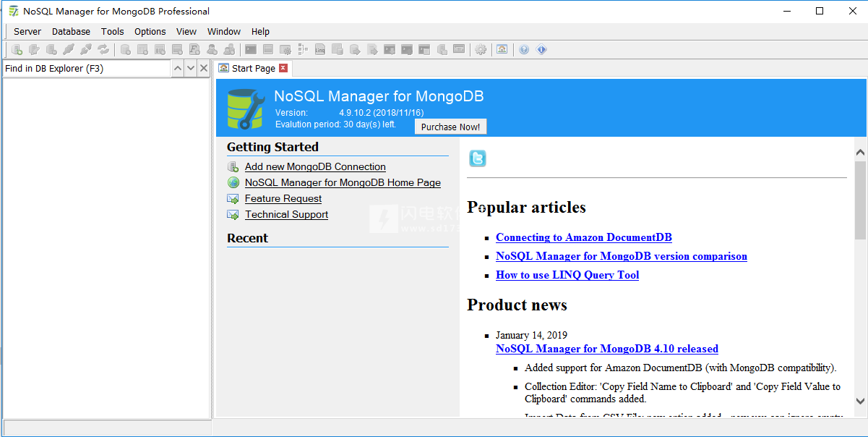The width and height of the screenshot is (868, 437).
Task: Open the Feature Request link
Action: coord(283,198)
